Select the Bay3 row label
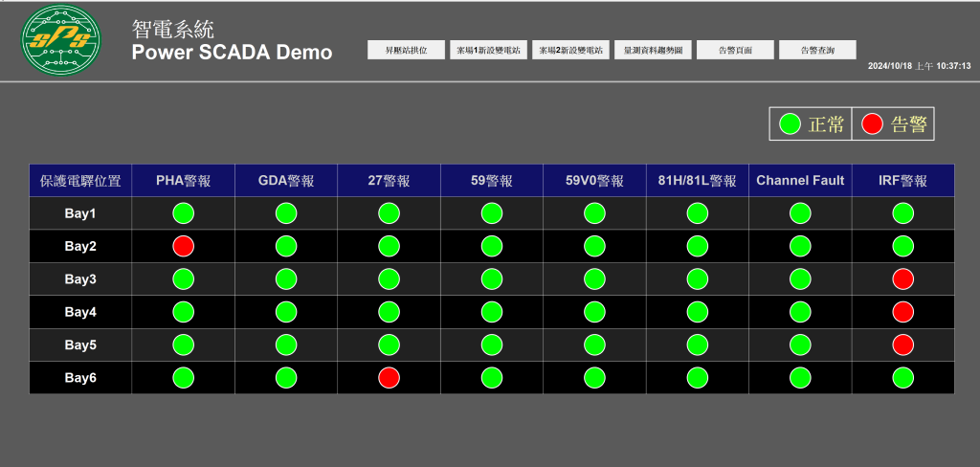980x467 pixels. point(80,278)
